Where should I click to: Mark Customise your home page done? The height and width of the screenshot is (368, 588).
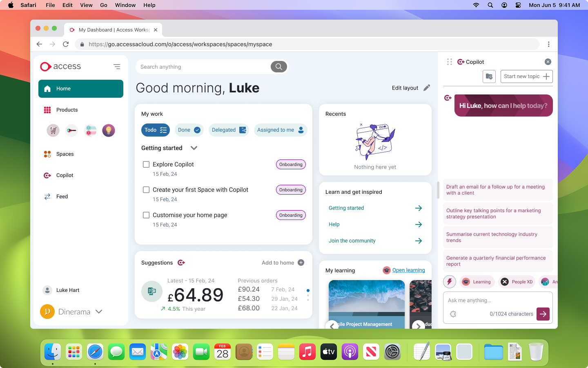click(x=146, y=215)
